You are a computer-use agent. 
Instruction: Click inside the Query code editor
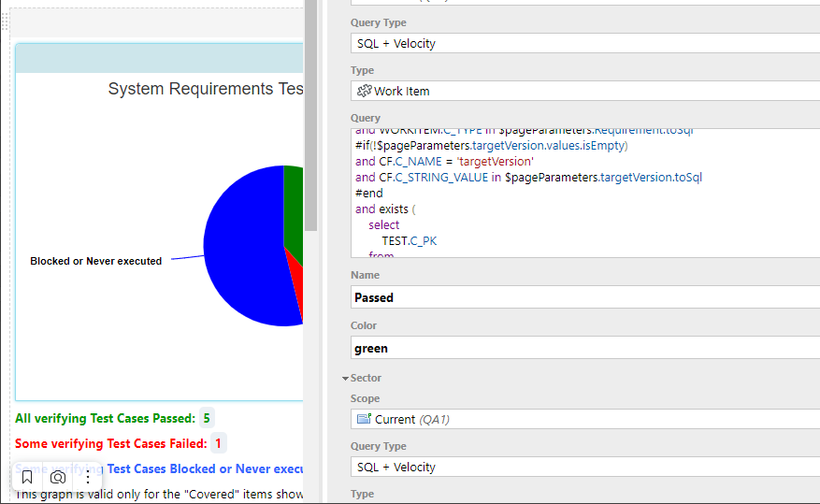click(x=585, y=193)
